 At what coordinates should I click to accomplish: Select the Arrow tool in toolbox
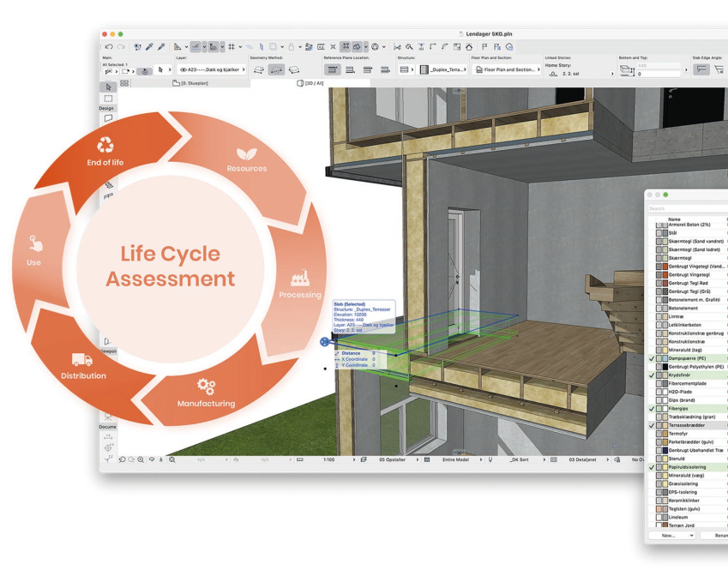[108, 87]
